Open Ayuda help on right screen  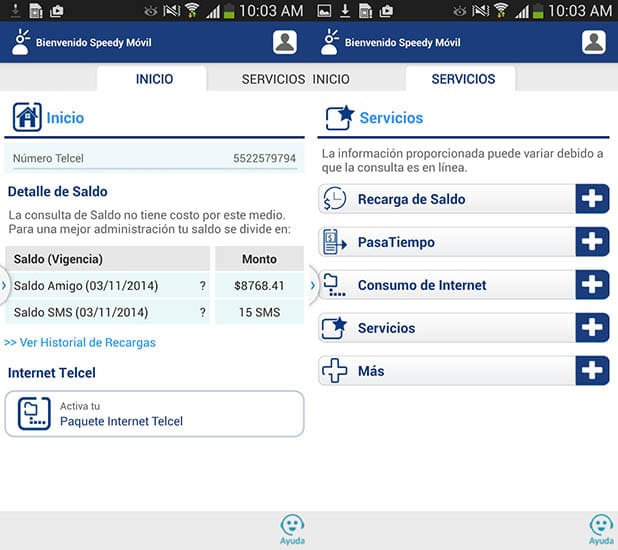[601, 529]
